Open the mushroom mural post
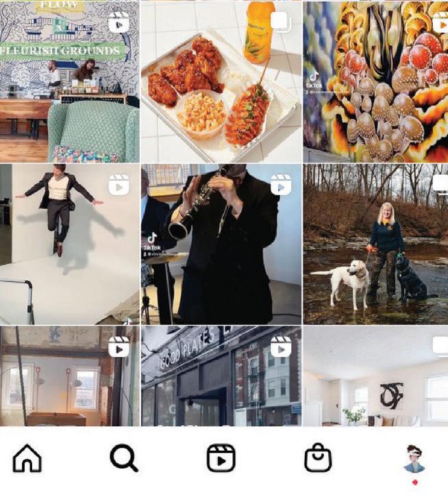448x496 pixels. coord(375,82)
